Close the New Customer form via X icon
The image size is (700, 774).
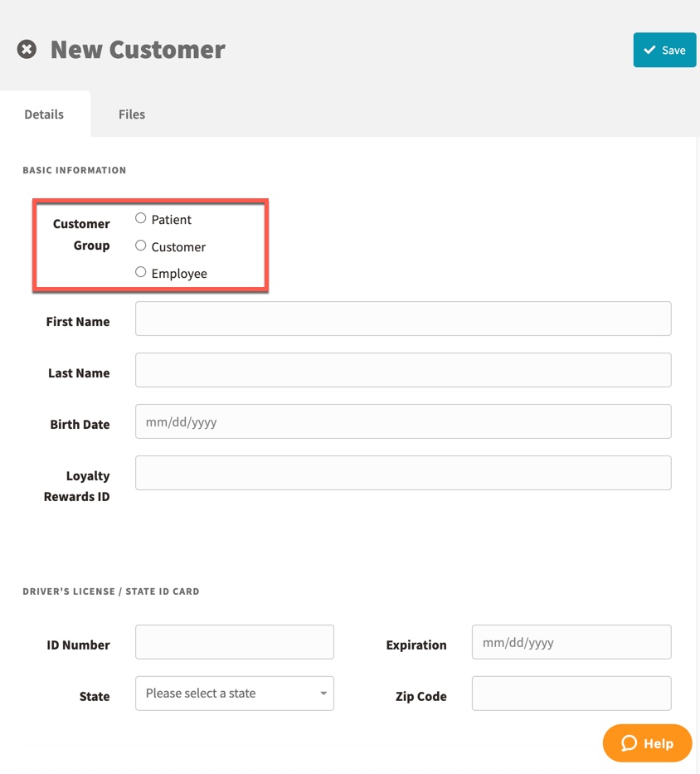pyautogui.click(x=27, y=50)
